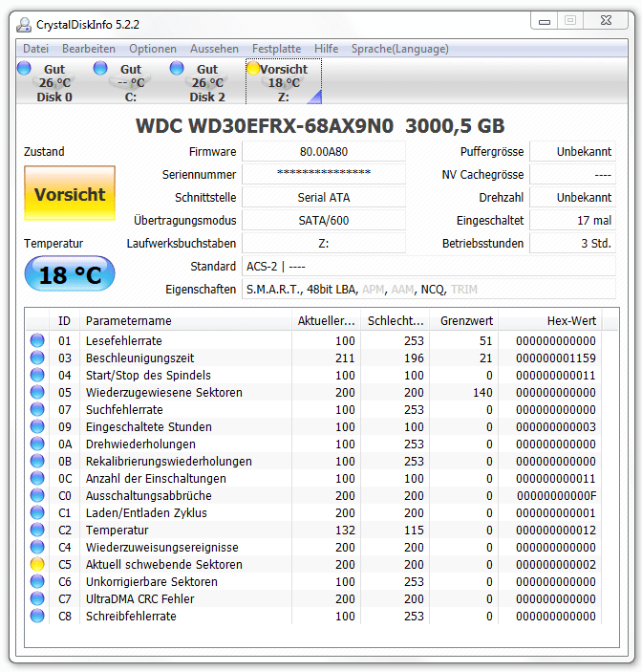Click the Firmware value field 80.00A80
This screenshot has height=672, width=642.
pos(324,152)
